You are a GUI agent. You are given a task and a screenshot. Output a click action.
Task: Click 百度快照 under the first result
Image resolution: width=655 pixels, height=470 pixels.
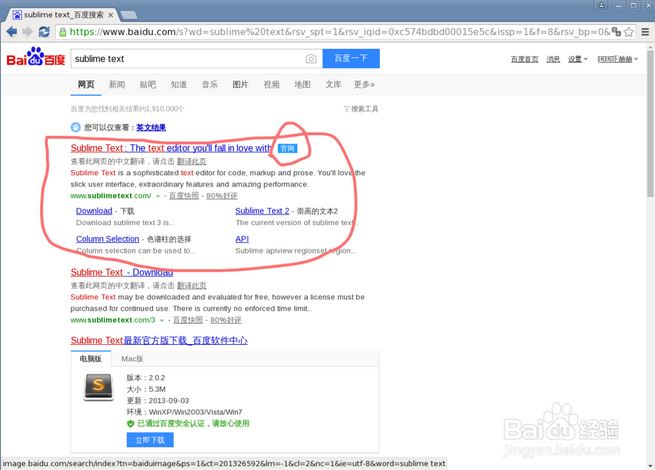184,196
